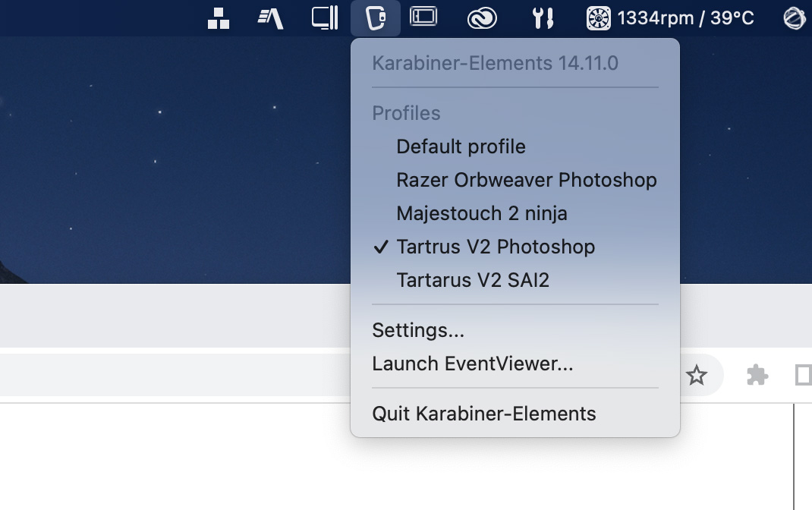
Task: Click the tablet-shaped icon right of Karabiner
Action: click(x=423, y=16)
